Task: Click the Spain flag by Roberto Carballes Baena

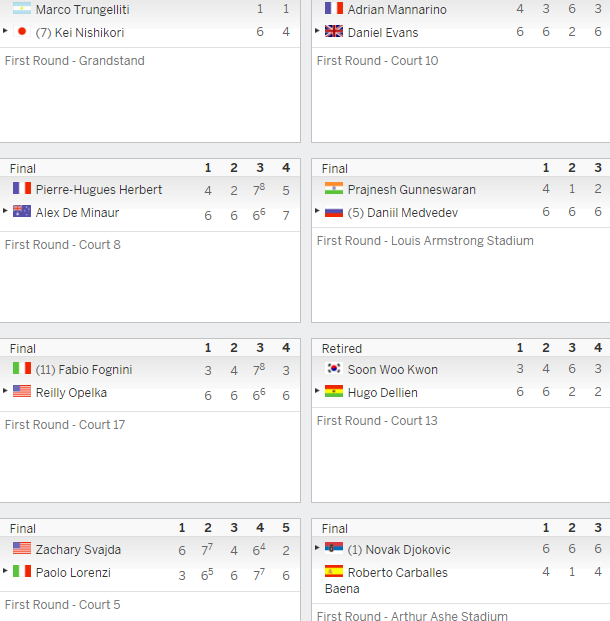Action: tap(334, 571)
